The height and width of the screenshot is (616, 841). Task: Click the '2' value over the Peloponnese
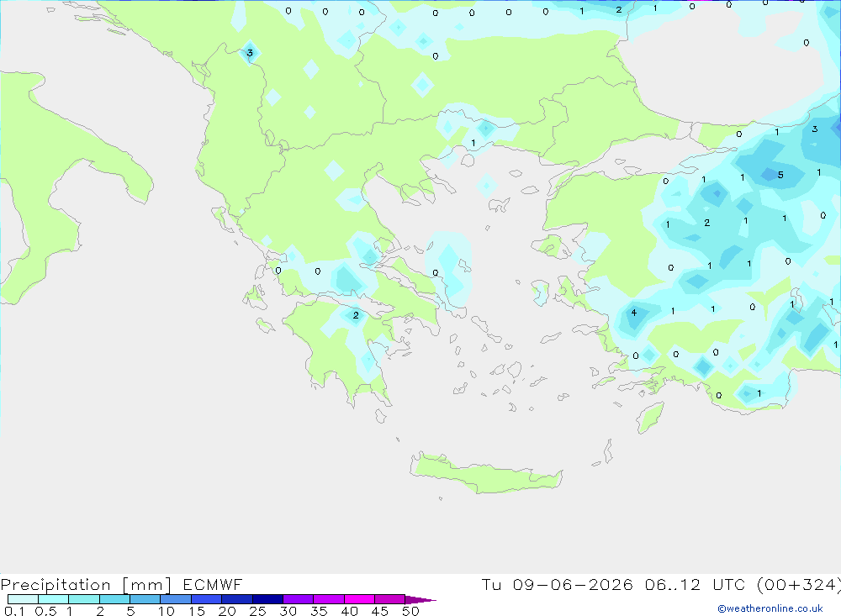point(356,315)
